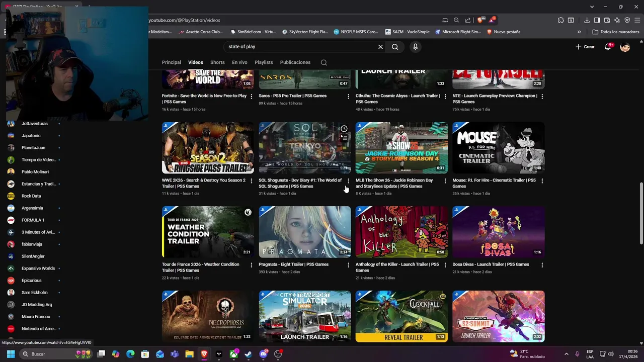Open Xbox app from the taskbar

pyautogui.click(x=234, y=354)
